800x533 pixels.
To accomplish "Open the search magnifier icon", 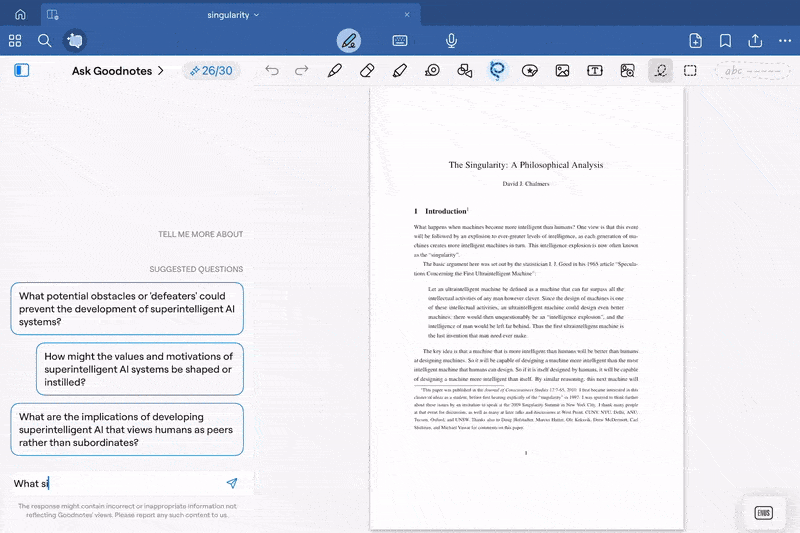I will coord(45,41).
